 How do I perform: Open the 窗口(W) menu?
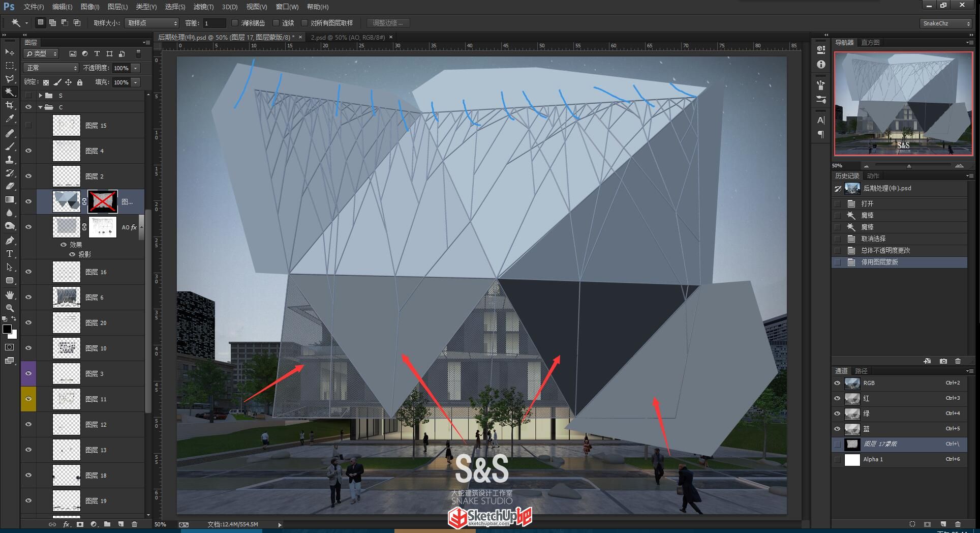tap(287, 7)
